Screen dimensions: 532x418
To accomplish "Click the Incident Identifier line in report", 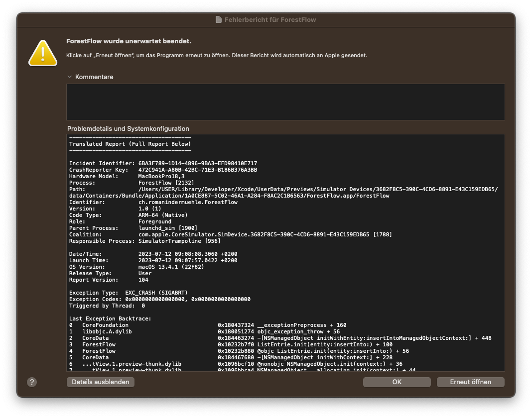I will [163, 163].
